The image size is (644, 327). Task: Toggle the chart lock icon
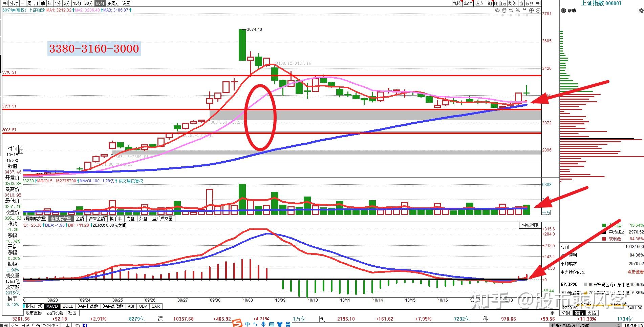point(524,11)
